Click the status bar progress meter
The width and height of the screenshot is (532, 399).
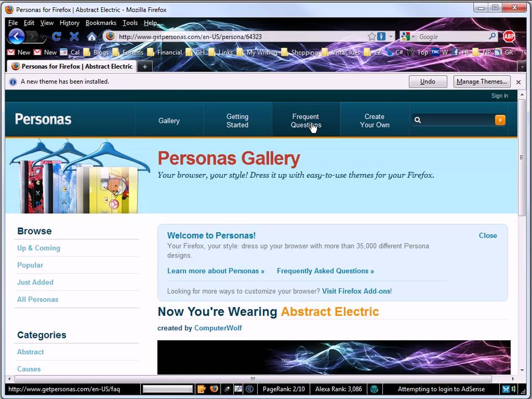tap(168, 389)
